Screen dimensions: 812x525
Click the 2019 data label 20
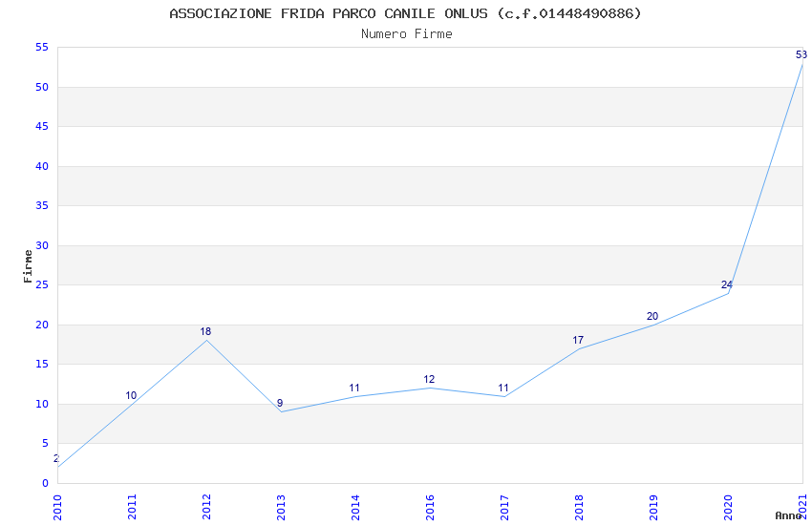652,316
